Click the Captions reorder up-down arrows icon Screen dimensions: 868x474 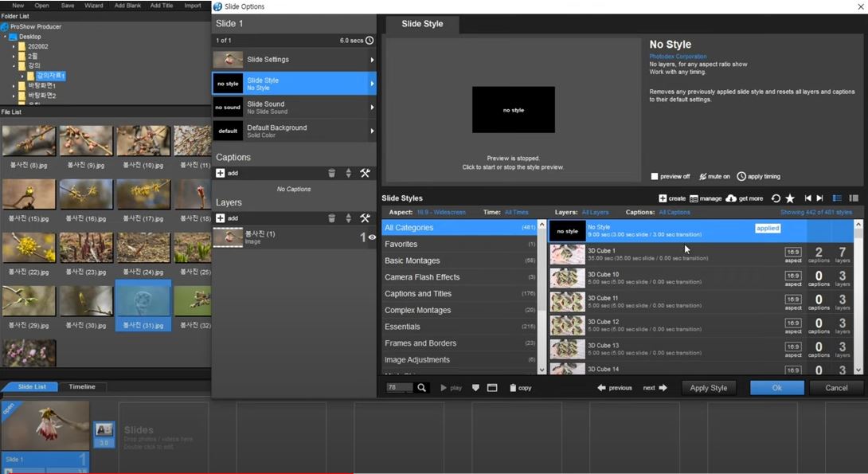(348, 173)
